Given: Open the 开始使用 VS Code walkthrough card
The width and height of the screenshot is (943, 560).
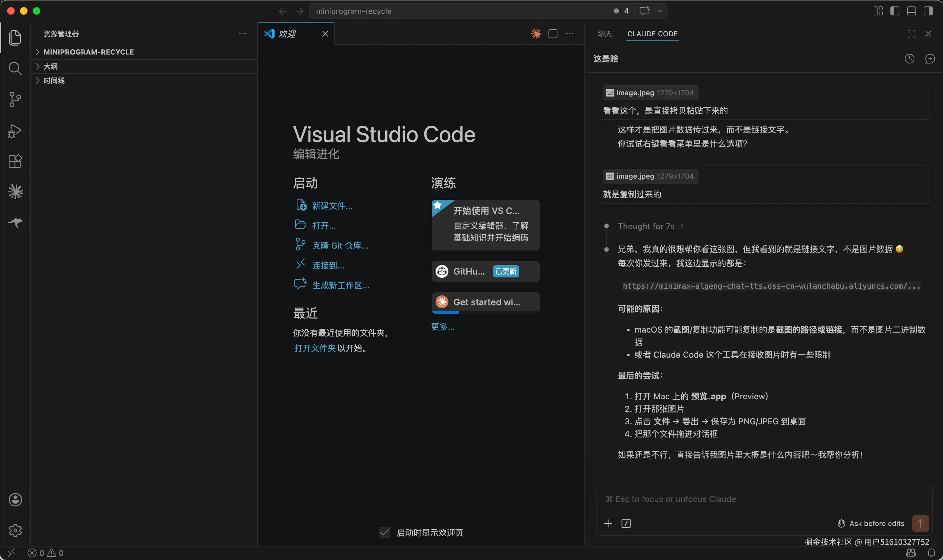Looking at the screenshot, I should [x=485, y=225].
